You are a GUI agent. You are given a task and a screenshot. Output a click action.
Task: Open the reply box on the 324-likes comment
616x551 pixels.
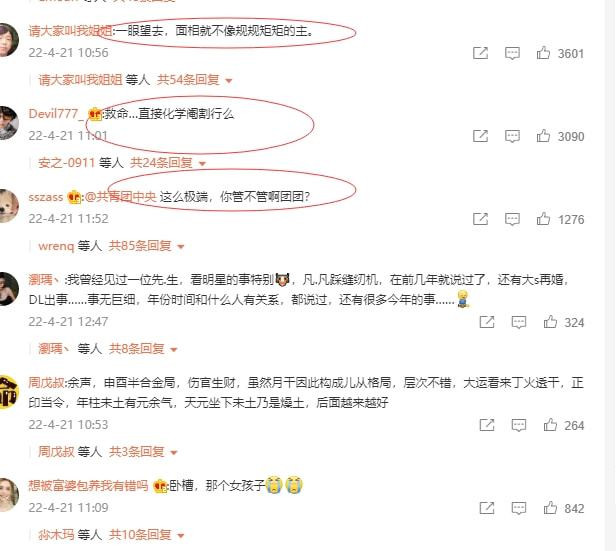tap(519, 322)
